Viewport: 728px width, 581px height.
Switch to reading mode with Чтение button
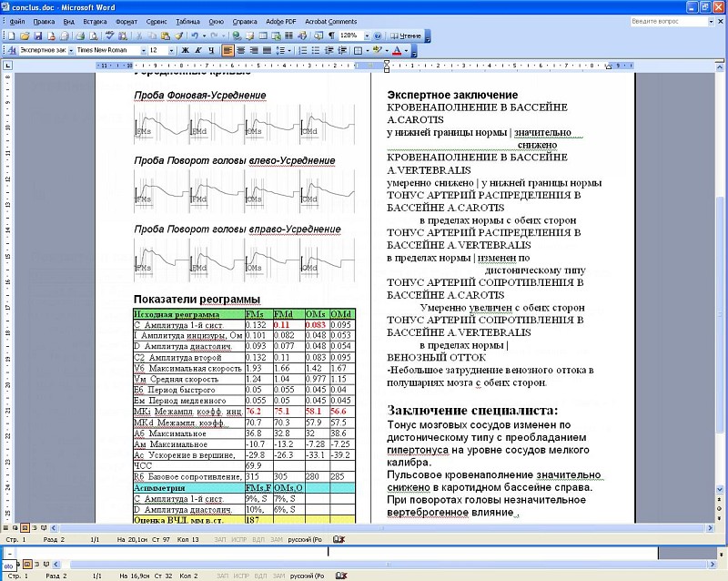coord(406,36)
